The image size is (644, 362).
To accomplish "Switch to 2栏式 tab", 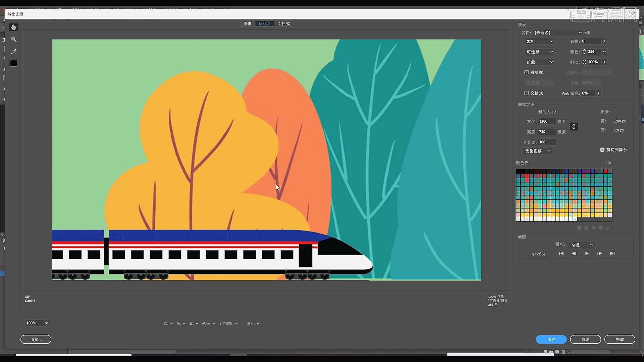I will click(x=284, y=23).
